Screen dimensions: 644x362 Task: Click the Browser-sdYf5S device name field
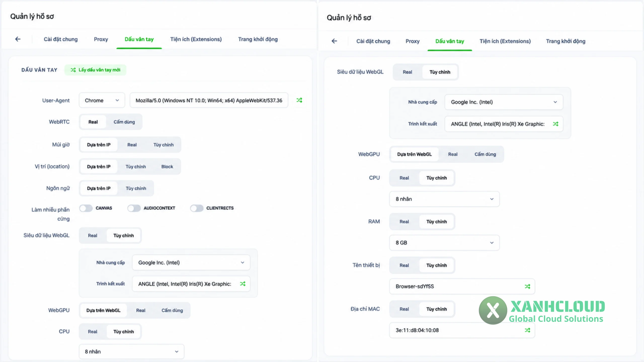point(462,286)
